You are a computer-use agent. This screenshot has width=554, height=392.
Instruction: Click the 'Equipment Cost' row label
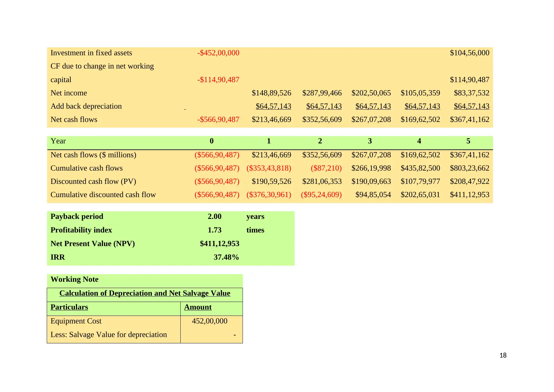coord(76,321)
